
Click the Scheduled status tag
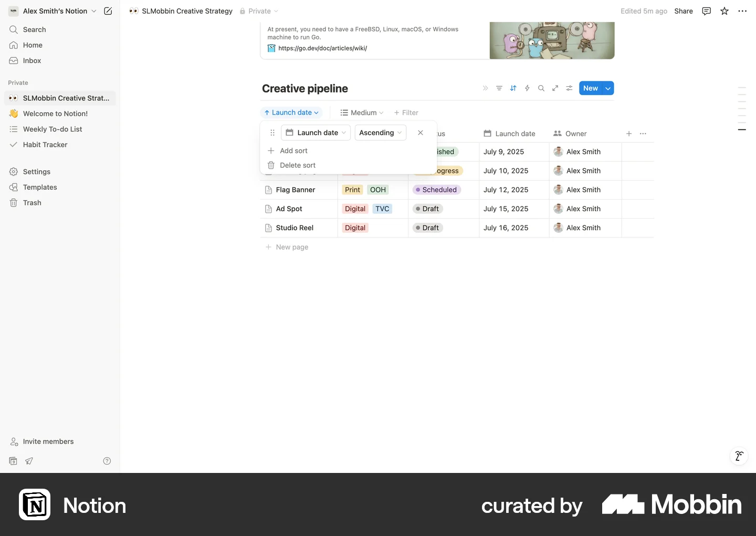[437, 190]
